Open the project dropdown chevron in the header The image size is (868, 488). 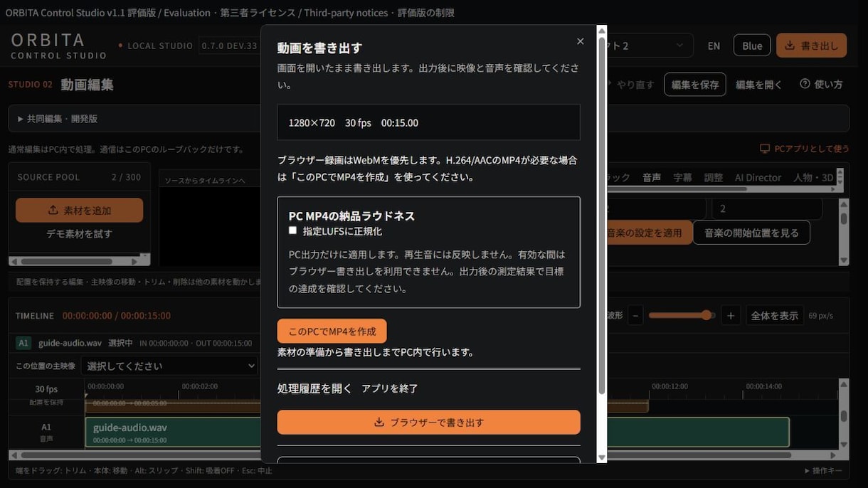click(680, 46)
